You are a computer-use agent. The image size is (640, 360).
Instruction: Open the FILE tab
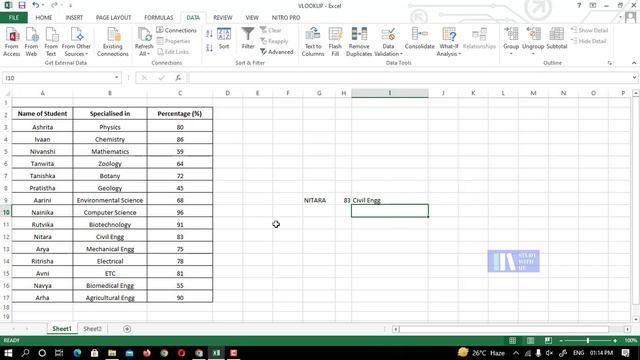pos(13,18)
